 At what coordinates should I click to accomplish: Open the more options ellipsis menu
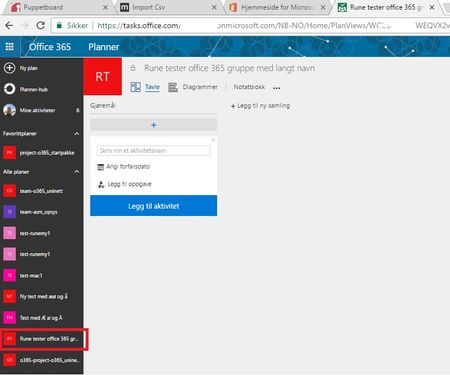coord(277,88)
